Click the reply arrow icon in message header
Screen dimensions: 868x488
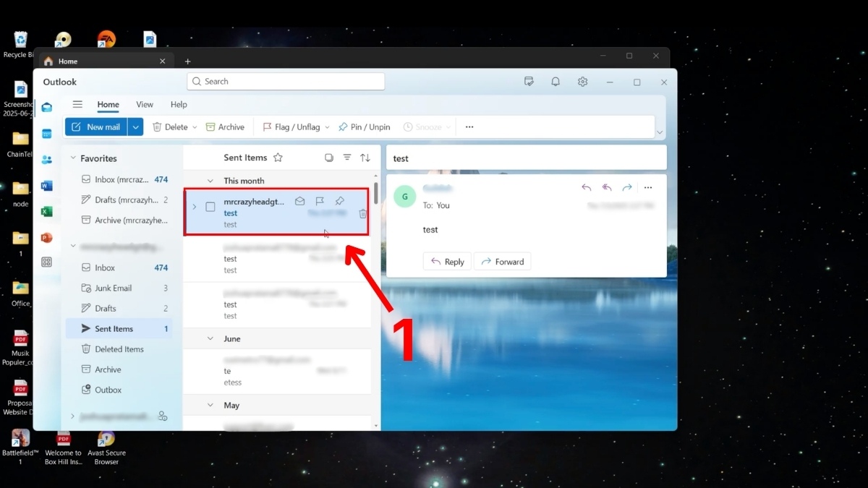click(x=587, y=188)
